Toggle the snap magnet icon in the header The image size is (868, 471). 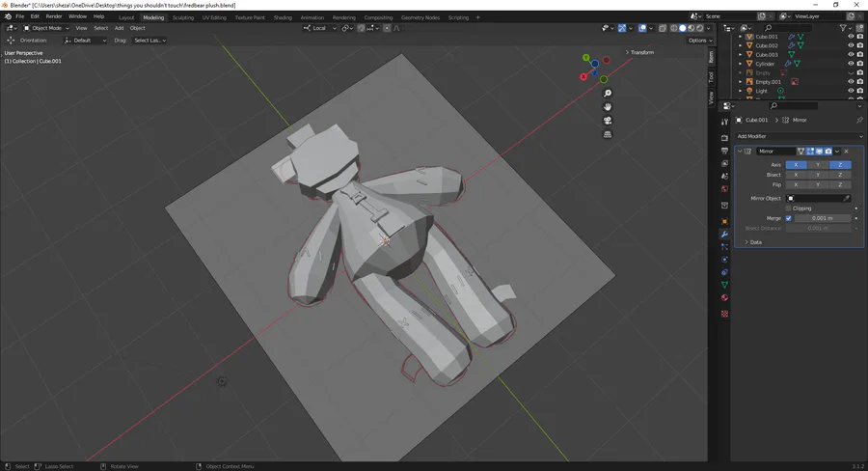pos(361,28)
